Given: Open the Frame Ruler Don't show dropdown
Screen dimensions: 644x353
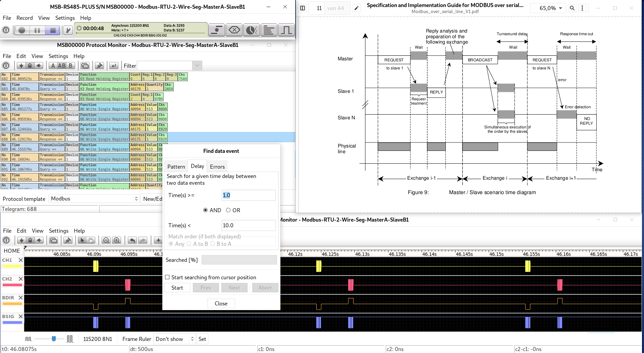Looking at the screenshot, I should click(x=174, y=339).
